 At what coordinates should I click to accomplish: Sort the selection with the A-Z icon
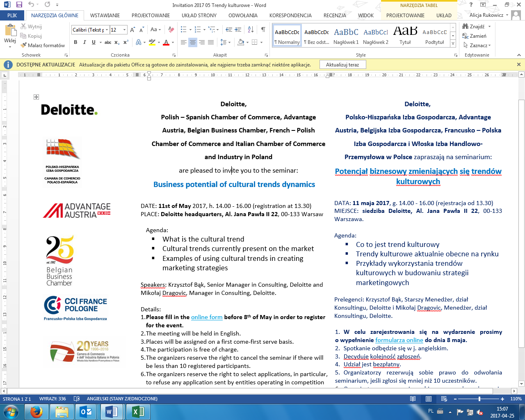(x=251, y=30)
